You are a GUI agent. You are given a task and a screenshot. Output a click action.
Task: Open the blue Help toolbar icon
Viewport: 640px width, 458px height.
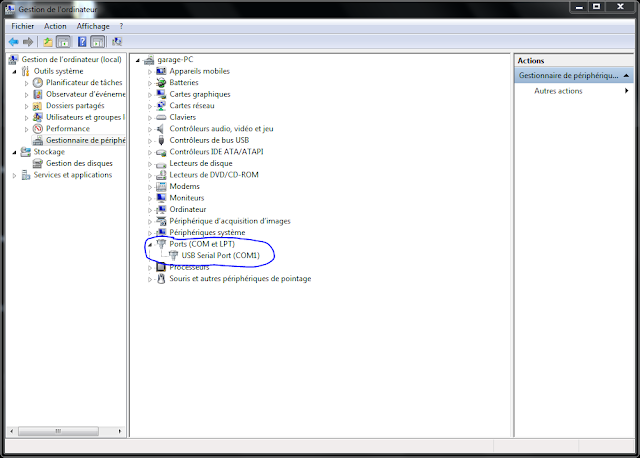tap(82, 42)
